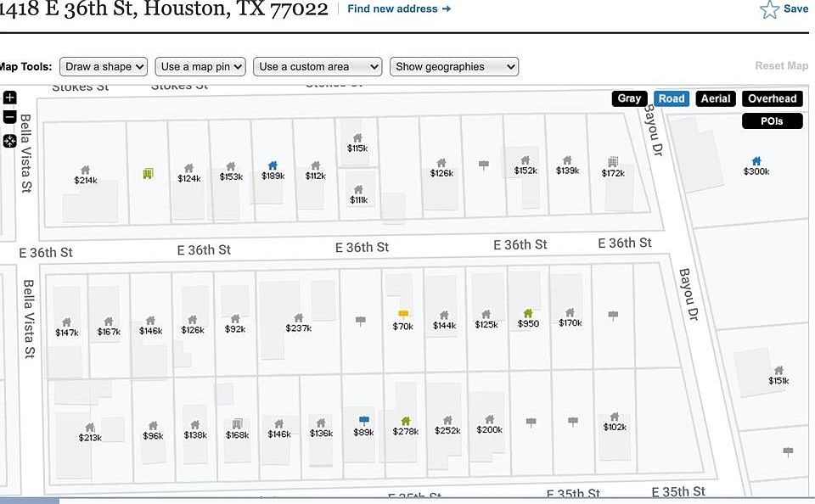Zoom in with the plus map control
The image size is (815, 504).
click(10, 98)
